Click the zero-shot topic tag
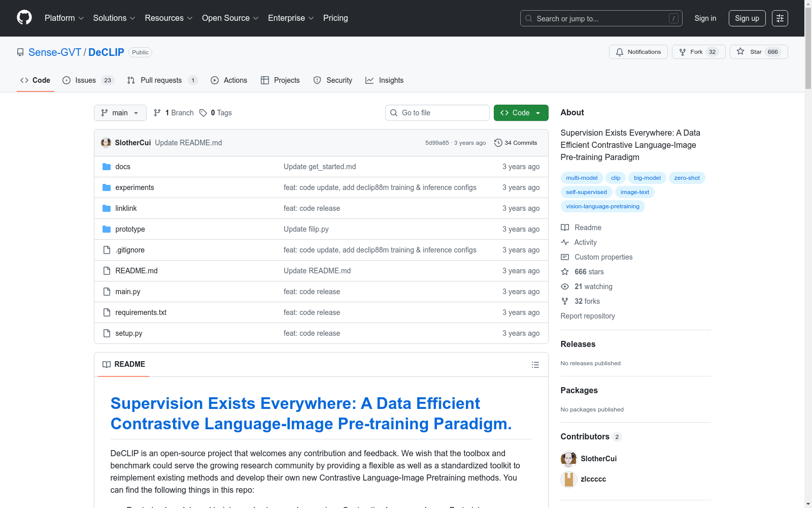The image size is (812, 508). (x=687, y=178)
